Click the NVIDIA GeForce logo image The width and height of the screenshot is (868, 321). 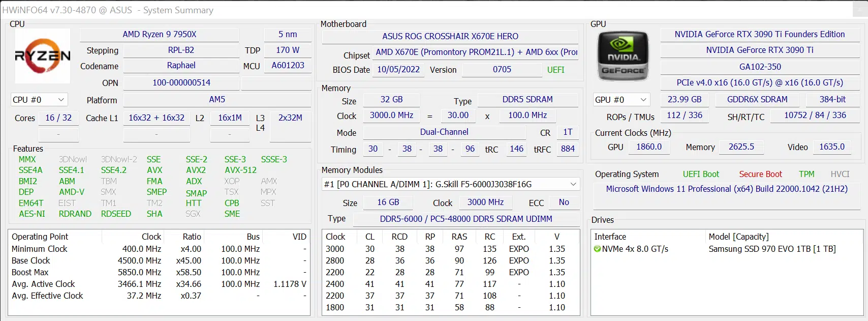(x=623, y=56)
